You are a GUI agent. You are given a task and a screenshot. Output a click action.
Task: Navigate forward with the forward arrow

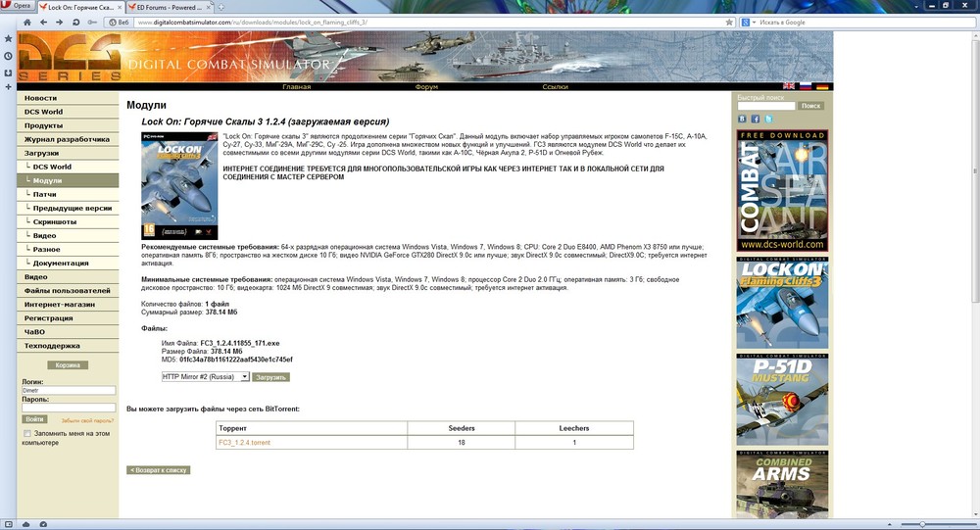(60, 23)
